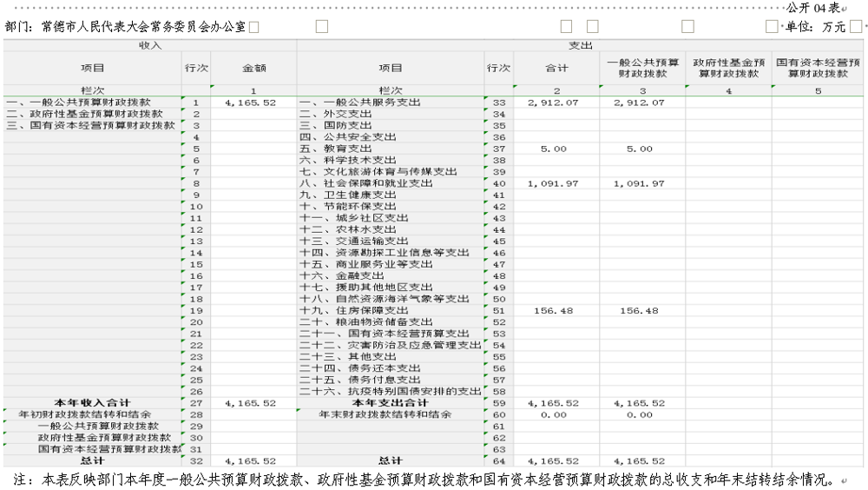Click the footnote starting with 注：本表反映部门
The height and width of the screenshot is (490, 868).
[425, 480]
